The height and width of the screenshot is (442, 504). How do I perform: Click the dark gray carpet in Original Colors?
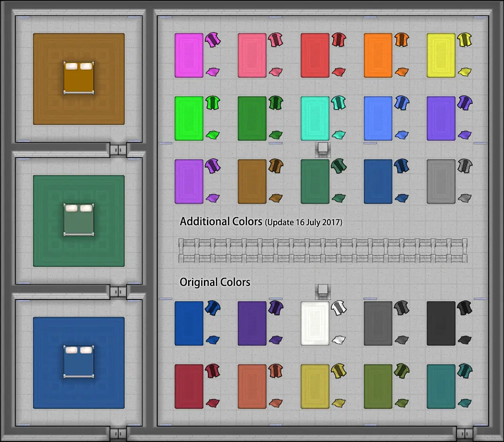point(378,323)
